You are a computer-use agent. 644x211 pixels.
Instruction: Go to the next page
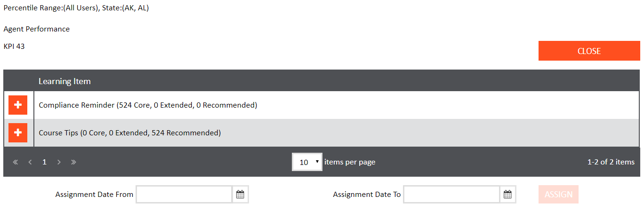pyautogui.click(x=59, y=162)
